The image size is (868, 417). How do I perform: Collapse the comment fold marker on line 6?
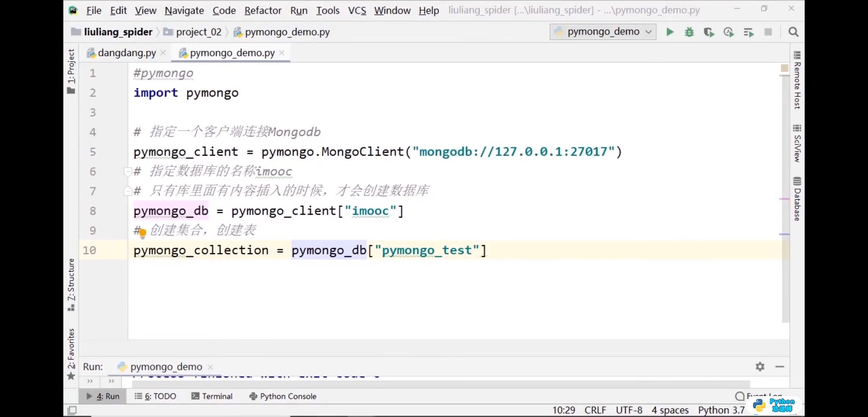127,171
